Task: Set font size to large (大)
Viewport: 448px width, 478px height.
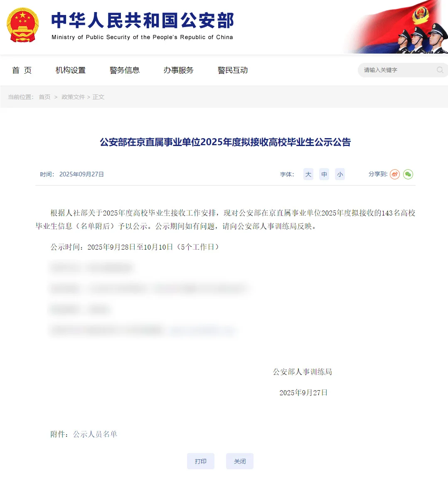Action: tap(308, 174)
